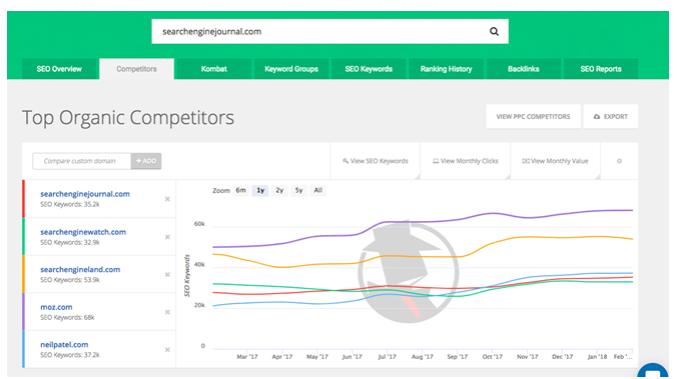
Task: Remove neilpatel.com from the chart list
Action: pyautogui.click(x=168, y=350)
